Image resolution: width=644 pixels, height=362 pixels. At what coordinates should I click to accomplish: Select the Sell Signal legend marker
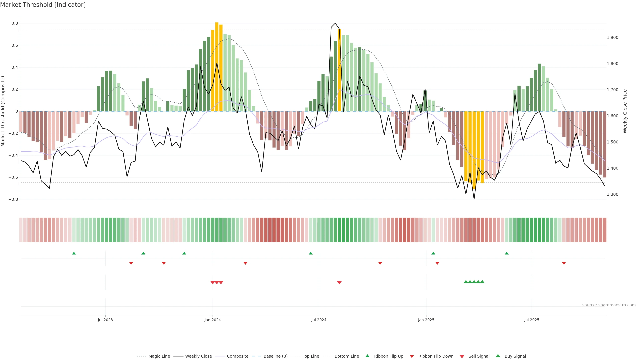[462, 356]
